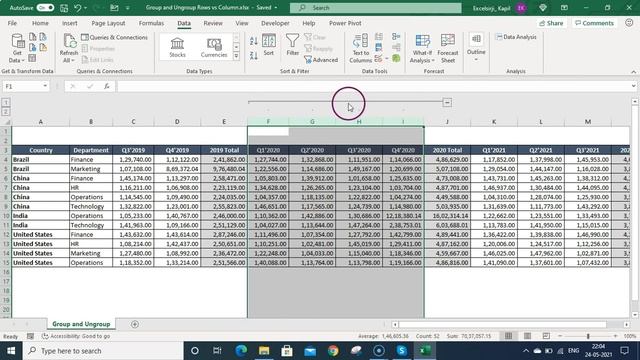
Task: Sort A to Z ascending
Action: click(x=253, y=41)
